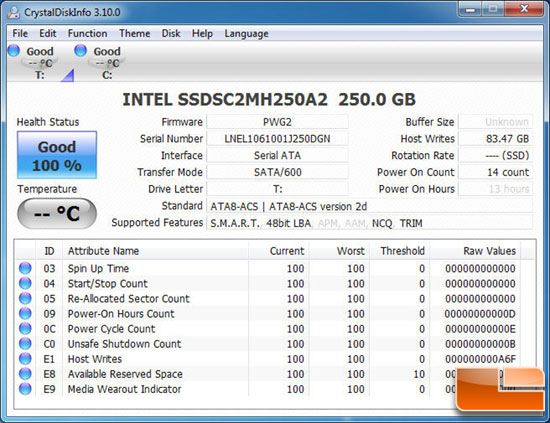Click the Firmware field PWG2
Viewport: 550px width, 423px height.
277,122
